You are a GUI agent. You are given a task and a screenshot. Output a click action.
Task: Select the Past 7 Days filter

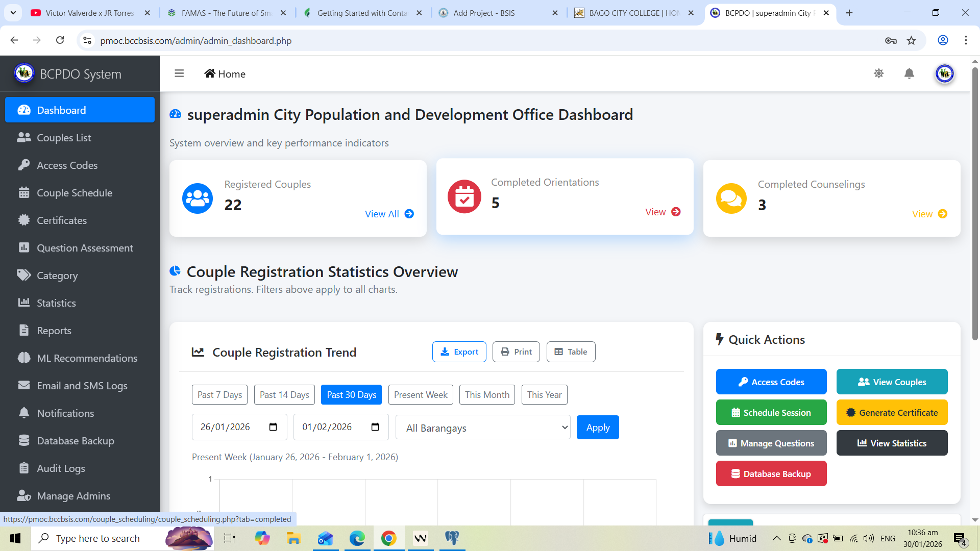[x=219, y=395]
